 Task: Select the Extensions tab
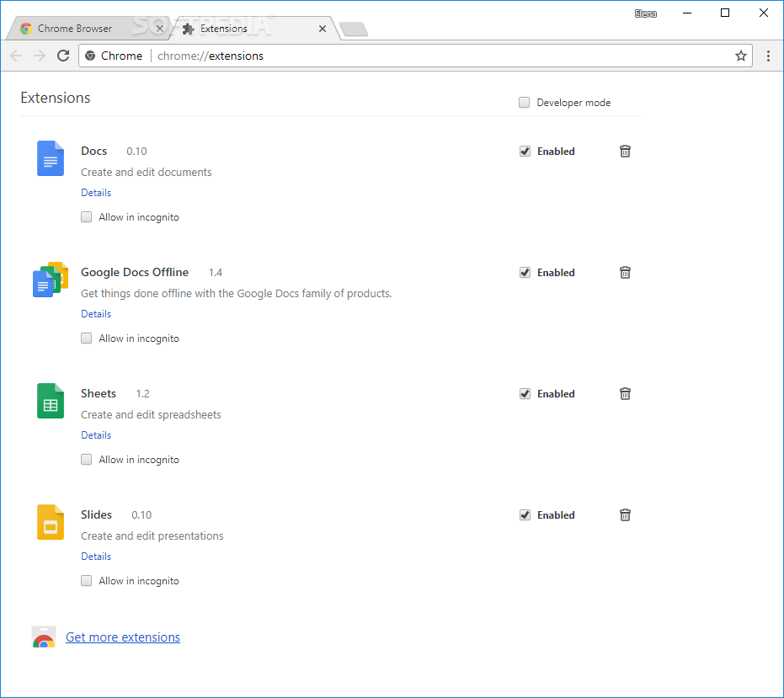point(255,29)
